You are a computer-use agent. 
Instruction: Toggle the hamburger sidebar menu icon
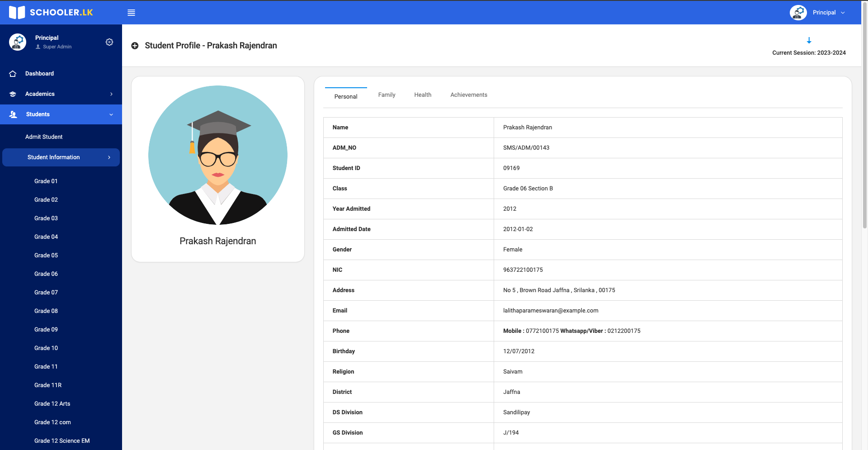(x=131, y=13)
